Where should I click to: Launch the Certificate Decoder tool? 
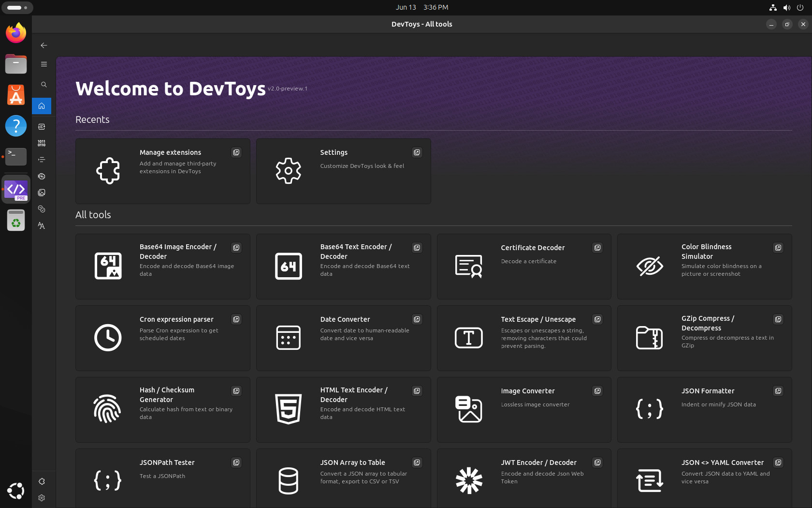(524, 267)
